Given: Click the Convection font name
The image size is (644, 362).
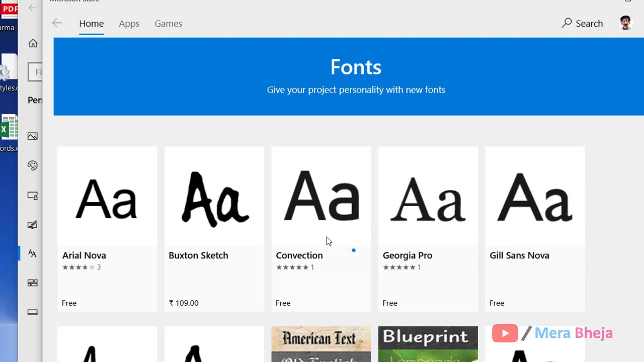Looking at the screenshot, I should click(x=299, y=255).
